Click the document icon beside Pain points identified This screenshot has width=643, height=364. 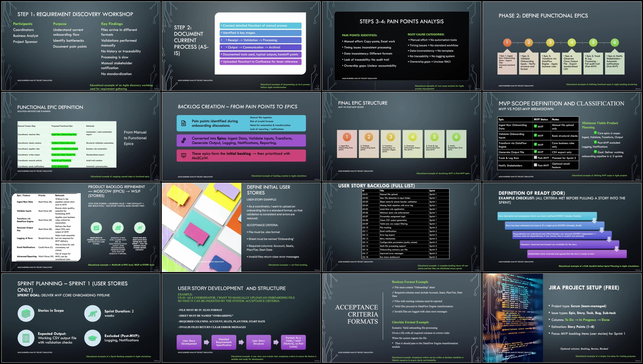(x=183, y=123)
